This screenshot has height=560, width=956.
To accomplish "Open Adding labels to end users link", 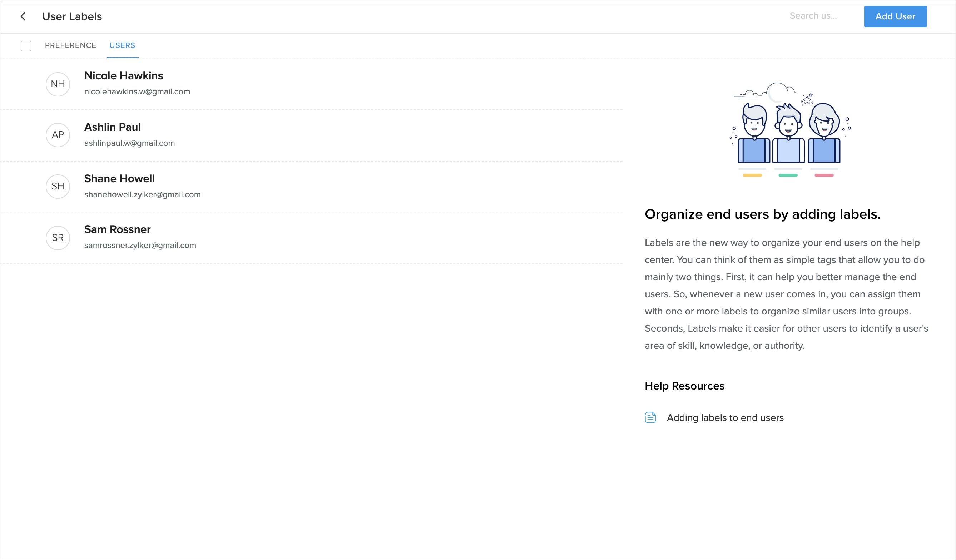I will 725,418.
